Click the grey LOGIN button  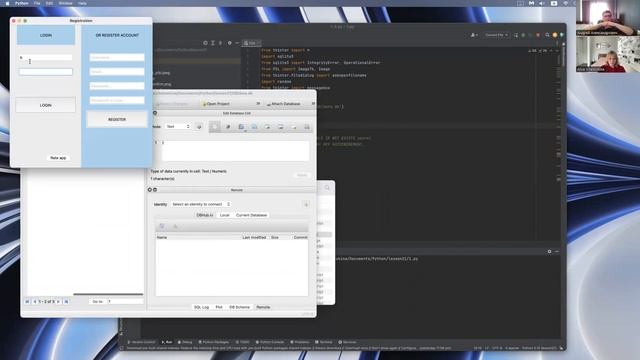45,105
